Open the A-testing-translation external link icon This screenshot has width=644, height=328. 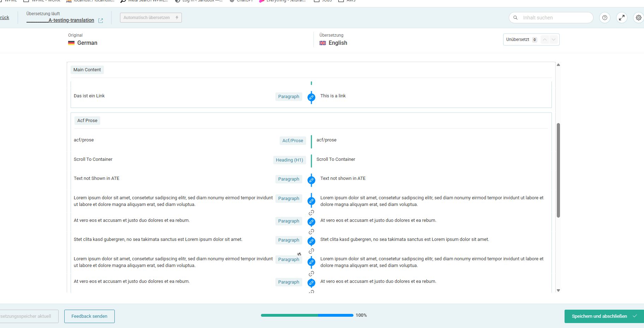101,20
